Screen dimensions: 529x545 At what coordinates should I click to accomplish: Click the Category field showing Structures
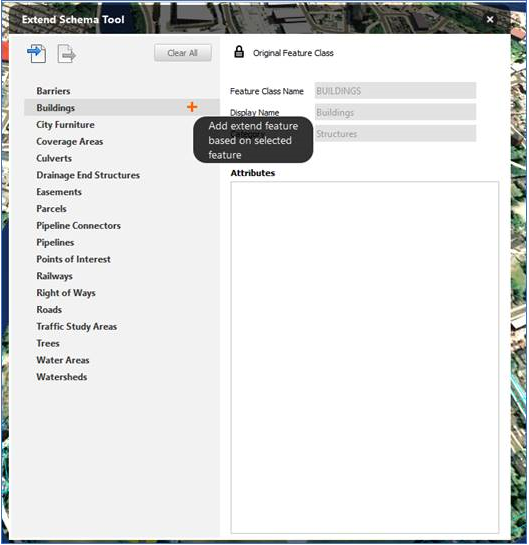click(x=395, y=134)
